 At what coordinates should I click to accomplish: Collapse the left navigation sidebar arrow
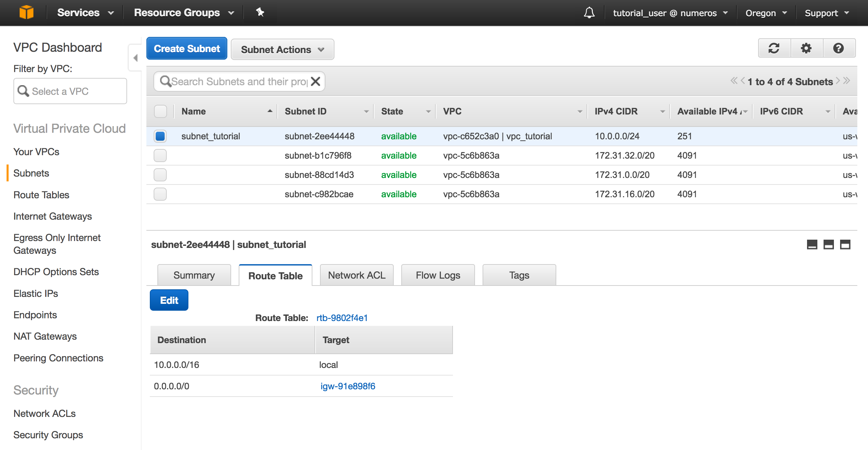(x=135, y=58)
